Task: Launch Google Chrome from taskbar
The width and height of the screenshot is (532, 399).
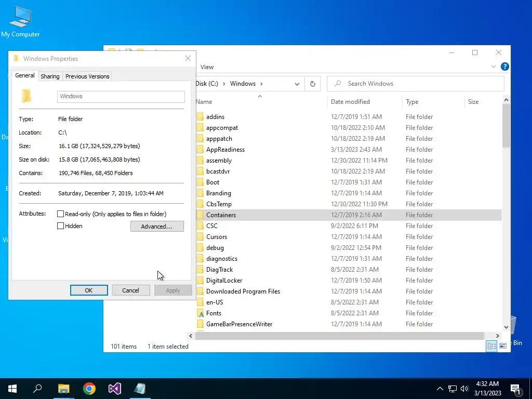Action: point(89,389)
